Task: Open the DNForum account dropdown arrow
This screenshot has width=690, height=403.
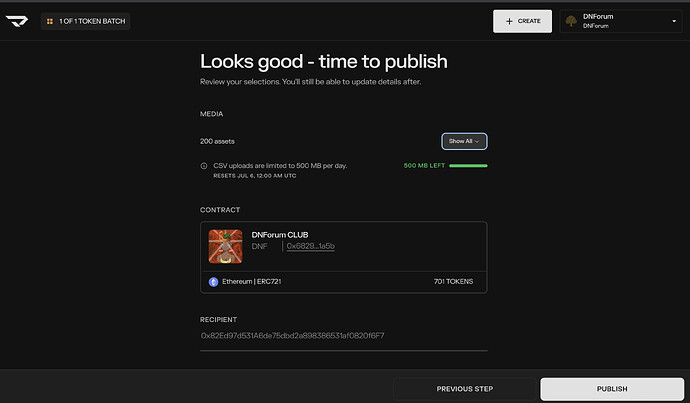Action: (x=674, y=21)
